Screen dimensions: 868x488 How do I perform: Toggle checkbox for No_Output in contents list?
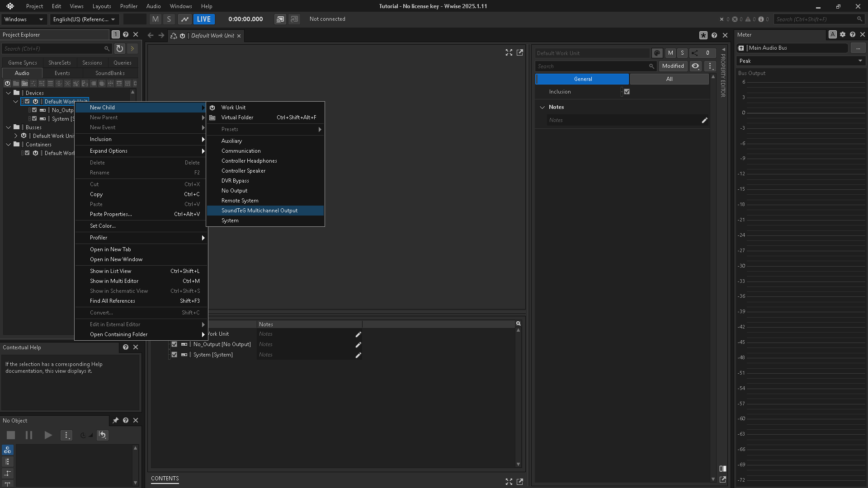174,344
